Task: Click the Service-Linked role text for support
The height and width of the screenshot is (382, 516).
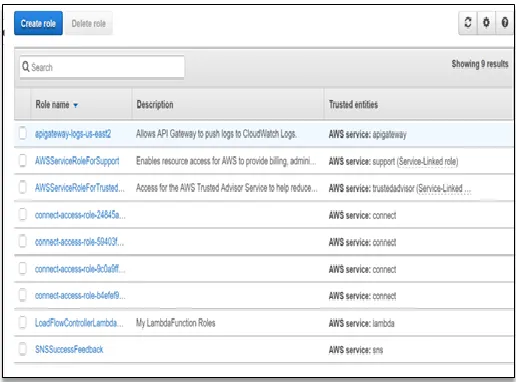Action: coord(427,161)
